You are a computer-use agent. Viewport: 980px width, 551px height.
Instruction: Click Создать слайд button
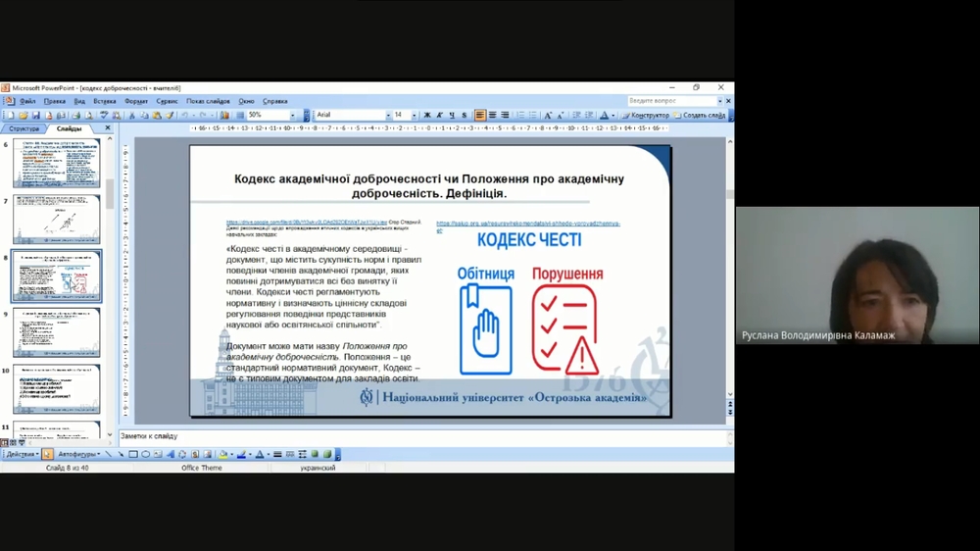[x=699, y=115]
